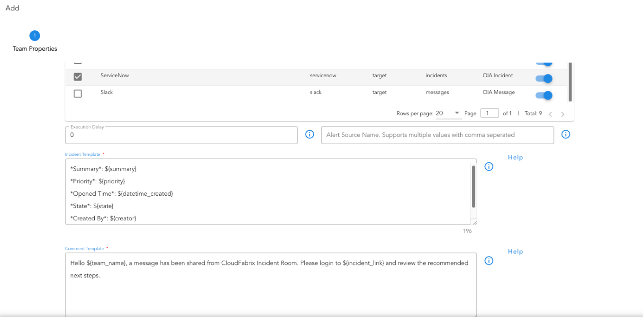Viewport: 644px width, 317px height.
Task: Check the Slack row checkbox
Action: pyautogui.click(x=78, y=94)
